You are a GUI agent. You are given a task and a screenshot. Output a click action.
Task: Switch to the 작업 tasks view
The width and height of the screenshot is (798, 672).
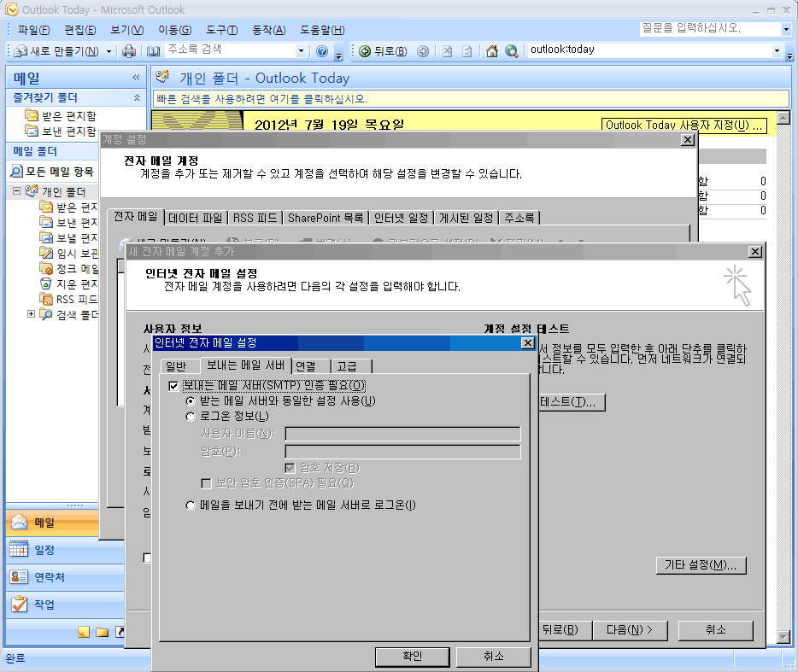tap(65, 605)
